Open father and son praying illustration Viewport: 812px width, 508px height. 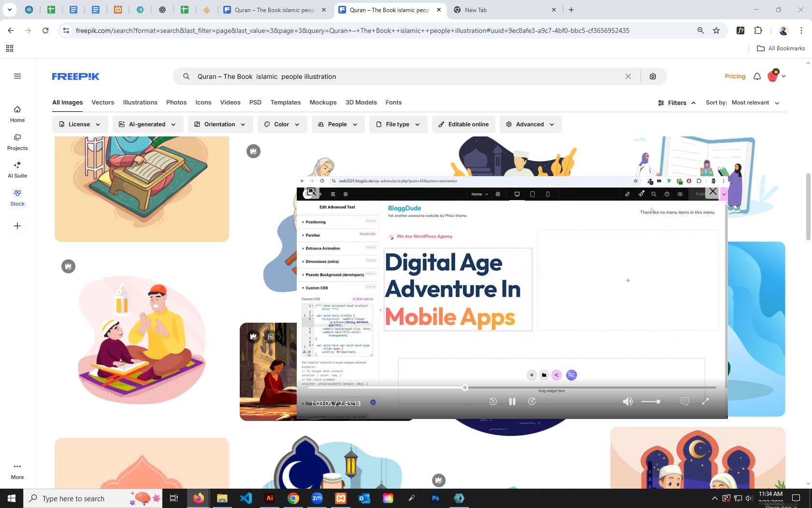(x=142, y=340)
